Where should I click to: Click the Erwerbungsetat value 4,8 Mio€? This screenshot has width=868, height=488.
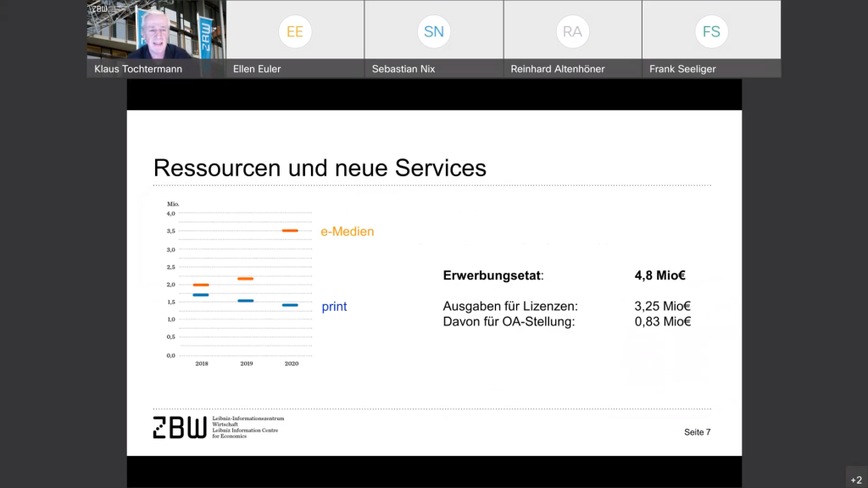[659, 275]
